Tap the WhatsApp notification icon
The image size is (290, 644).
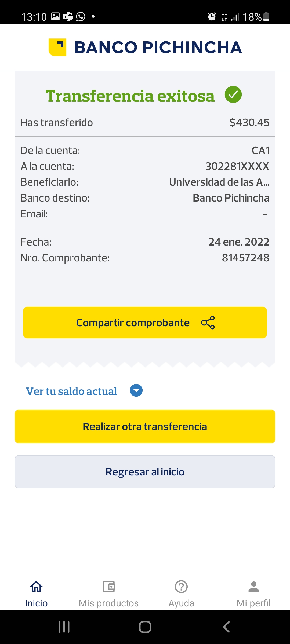click(x=81, y=17)
